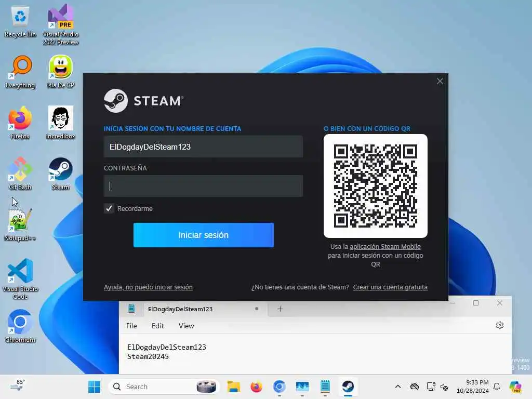Open the View menu in Notepad
Image resolution: width=532 pixels, height=399 pixels.
(x=187, y=326)
